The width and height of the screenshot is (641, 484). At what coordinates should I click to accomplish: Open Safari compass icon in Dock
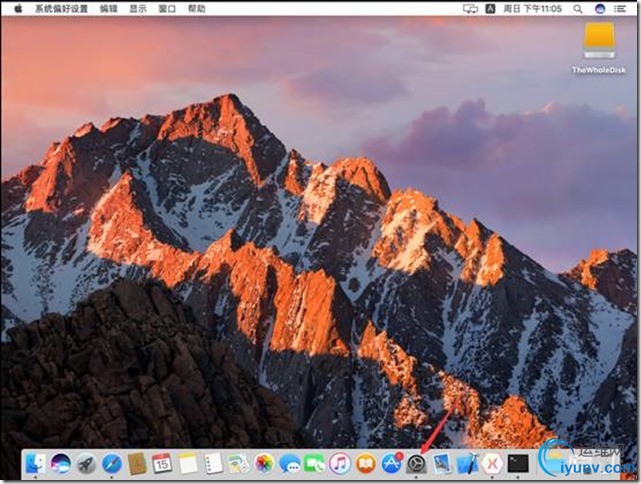point(112,464)
